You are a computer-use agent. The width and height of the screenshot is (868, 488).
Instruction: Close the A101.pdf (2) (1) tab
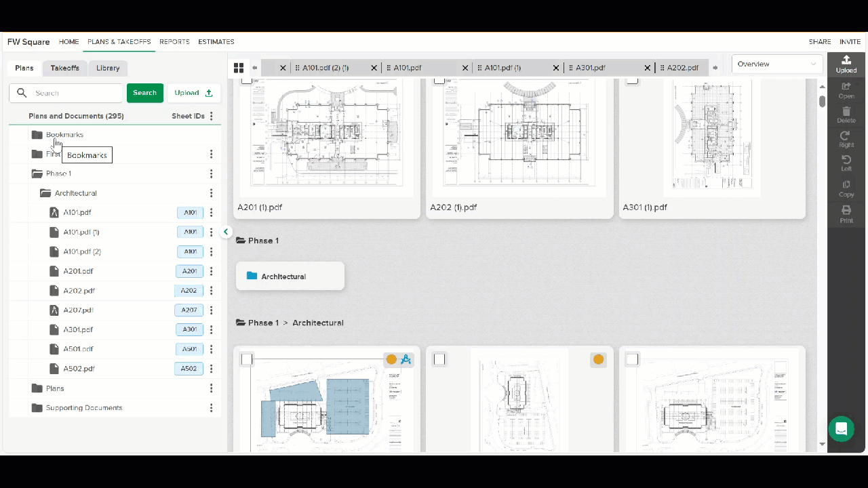point(374,68)
